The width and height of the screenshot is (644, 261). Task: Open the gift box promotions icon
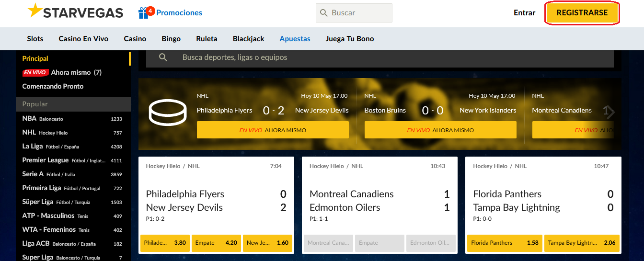tap(144, 13)
